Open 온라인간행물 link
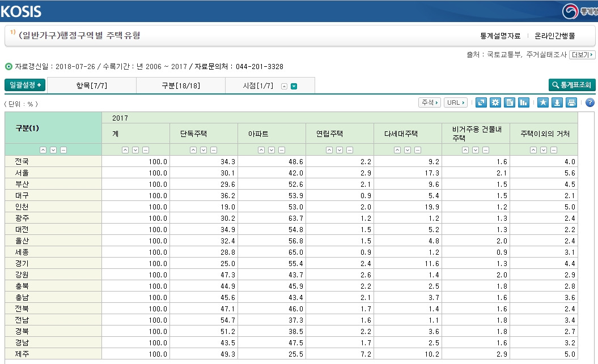Viewport: 598px width, 364px height. coord(554,36)
